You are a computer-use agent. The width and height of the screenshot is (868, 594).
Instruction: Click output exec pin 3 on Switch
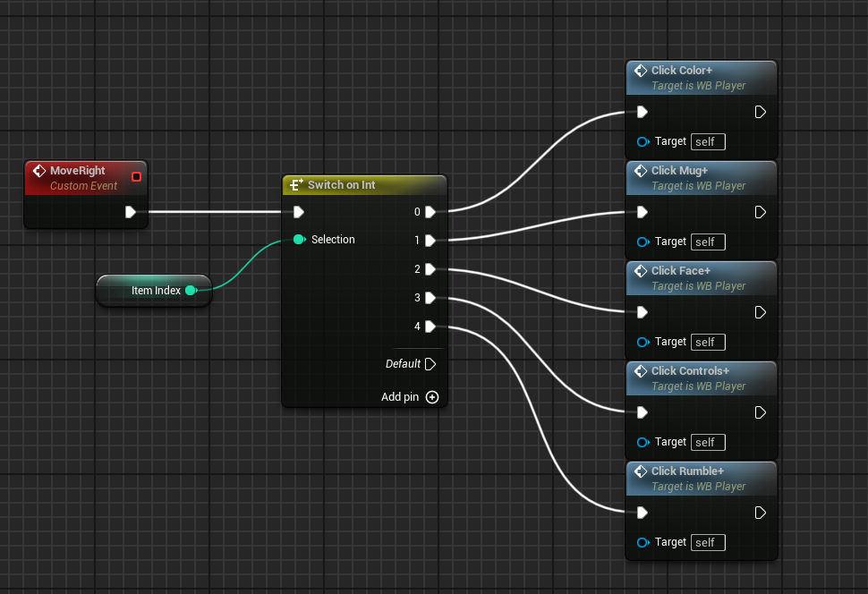coord(430,298)
